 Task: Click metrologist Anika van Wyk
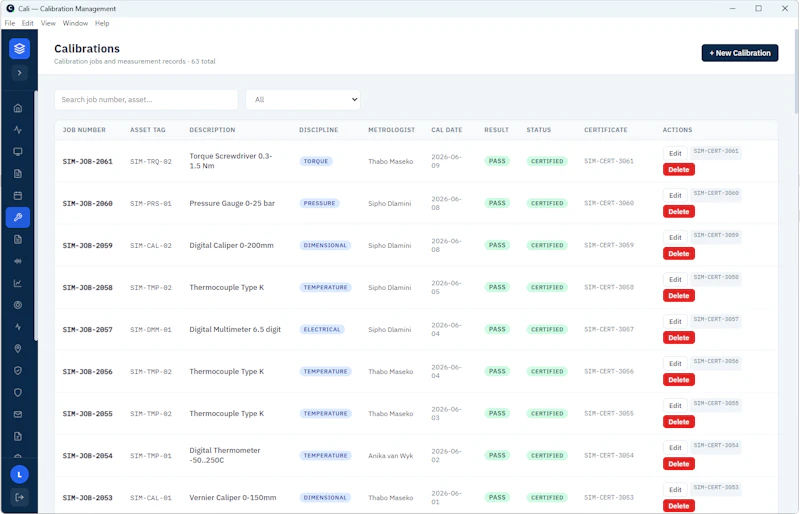[390, 456]
